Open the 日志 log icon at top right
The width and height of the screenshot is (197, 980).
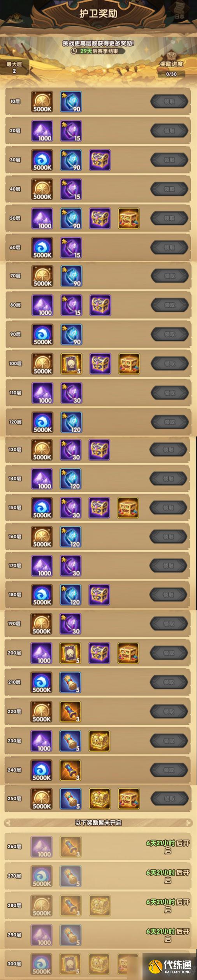coord(179,11)
